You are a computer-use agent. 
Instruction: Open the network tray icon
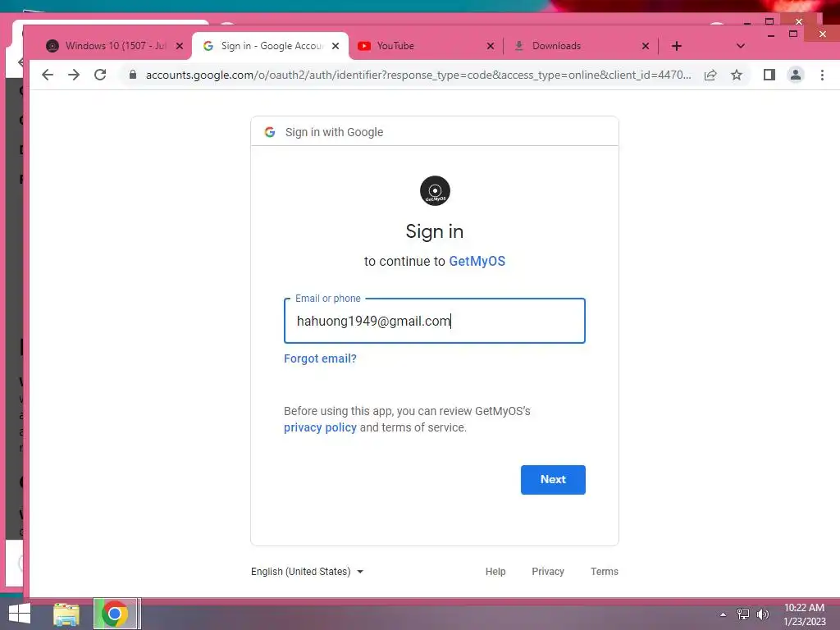[x=742, y=614]
